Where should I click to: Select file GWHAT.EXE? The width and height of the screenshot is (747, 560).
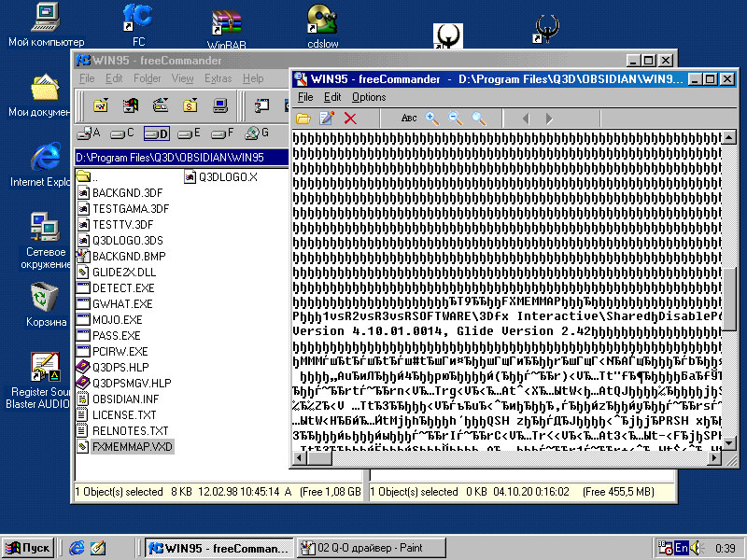(x=115, y=304)
